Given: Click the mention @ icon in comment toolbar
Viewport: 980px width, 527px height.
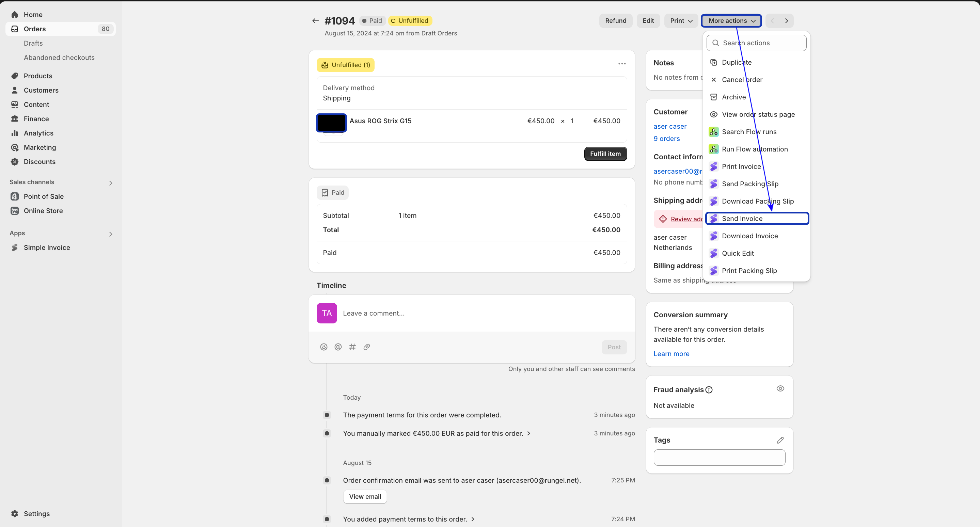Looking at the screenshot, I should pyautogui.click(x=338, y=347).
